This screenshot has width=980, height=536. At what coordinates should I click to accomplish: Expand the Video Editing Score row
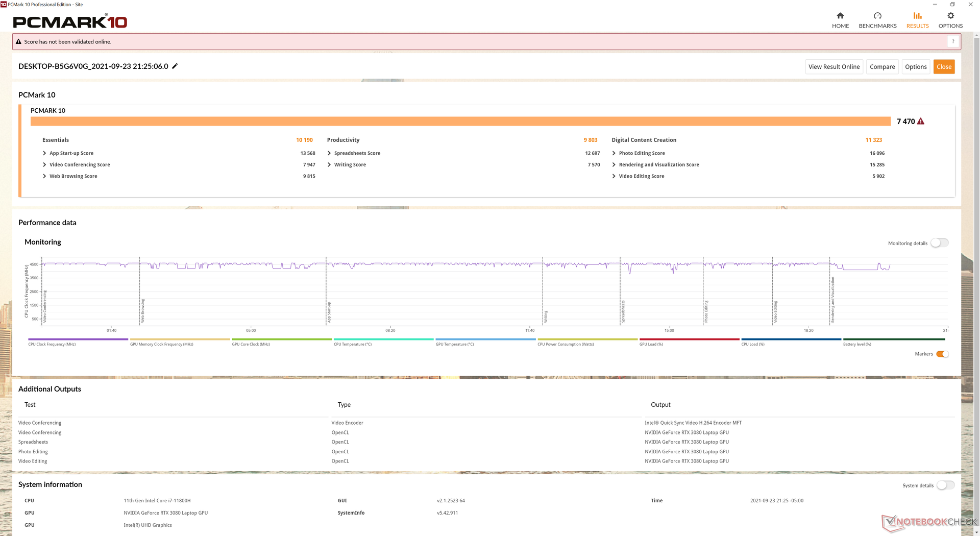pos(614,176)
